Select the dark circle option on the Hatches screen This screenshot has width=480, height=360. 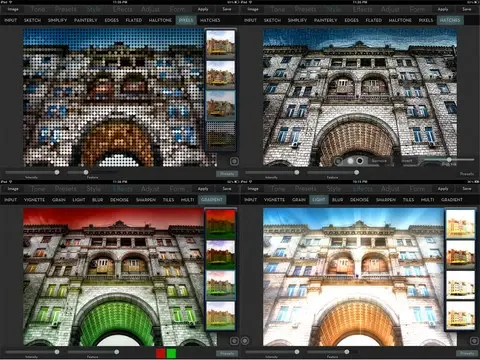338,161
